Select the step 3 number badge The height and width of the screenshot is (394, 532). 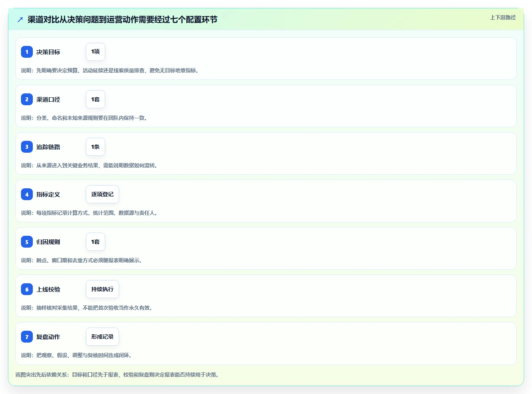click(27, 147)
